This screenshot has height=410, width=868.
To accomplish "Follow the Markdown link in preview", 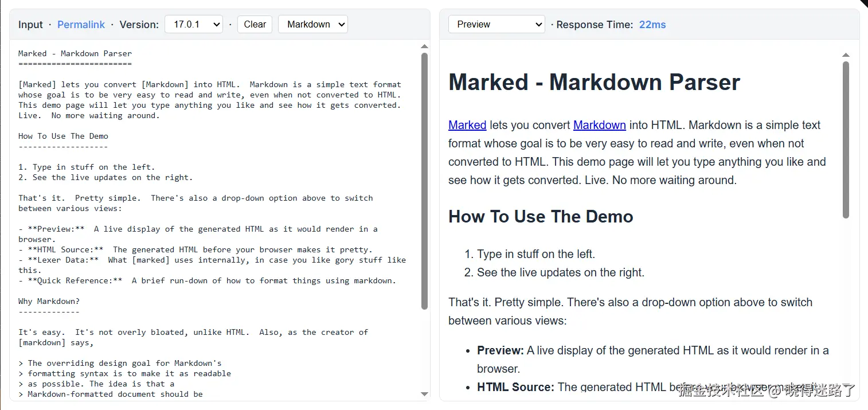I will pyautogui.click(x=599, y=125).
